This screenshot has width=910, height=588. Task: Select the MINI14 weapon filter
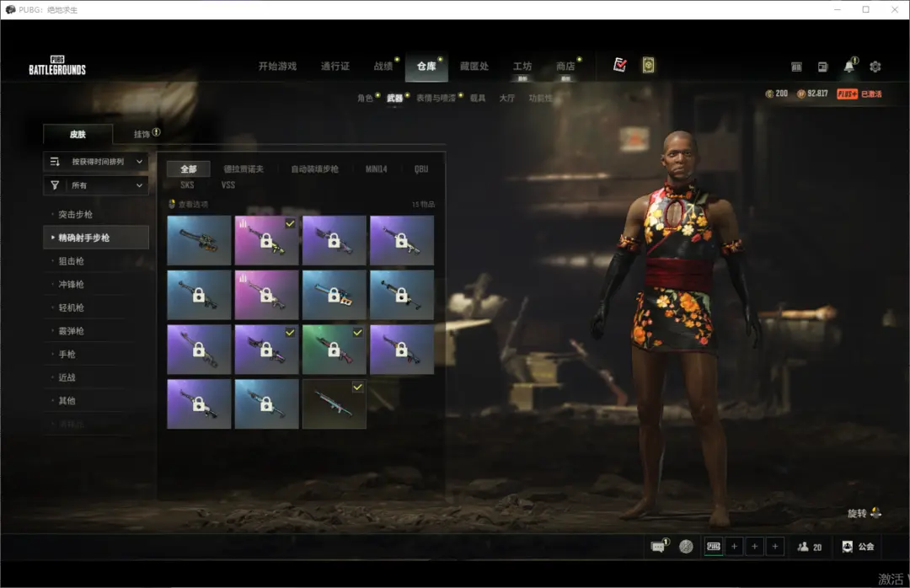[x=376, y=168]
